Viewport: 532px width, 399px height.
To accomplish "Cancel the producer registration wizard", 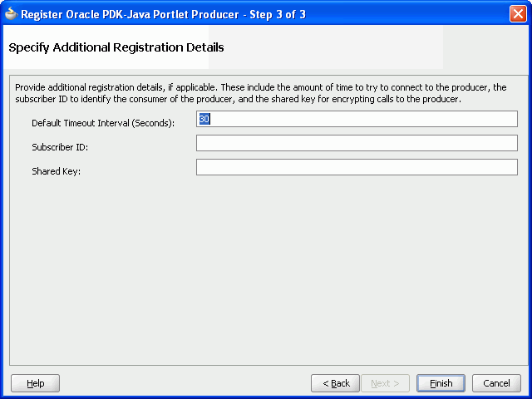I will pos(496,383).
